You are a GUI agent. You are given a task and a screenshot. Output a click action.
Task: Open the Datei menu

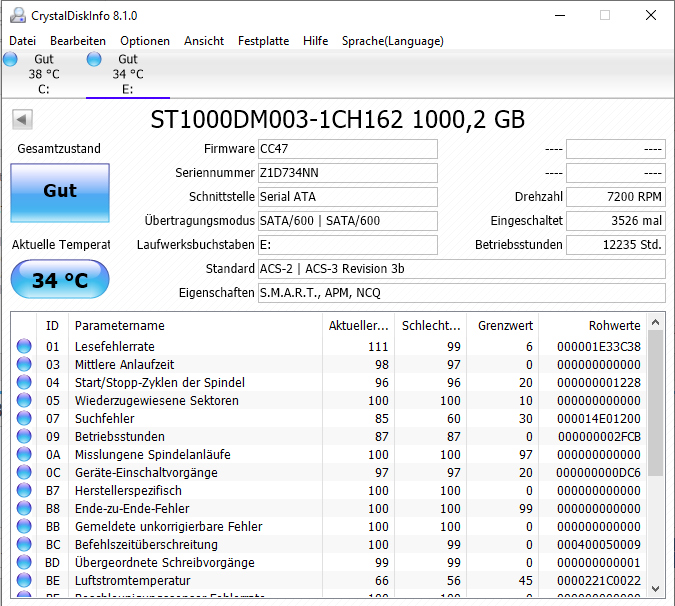(22, 41)
